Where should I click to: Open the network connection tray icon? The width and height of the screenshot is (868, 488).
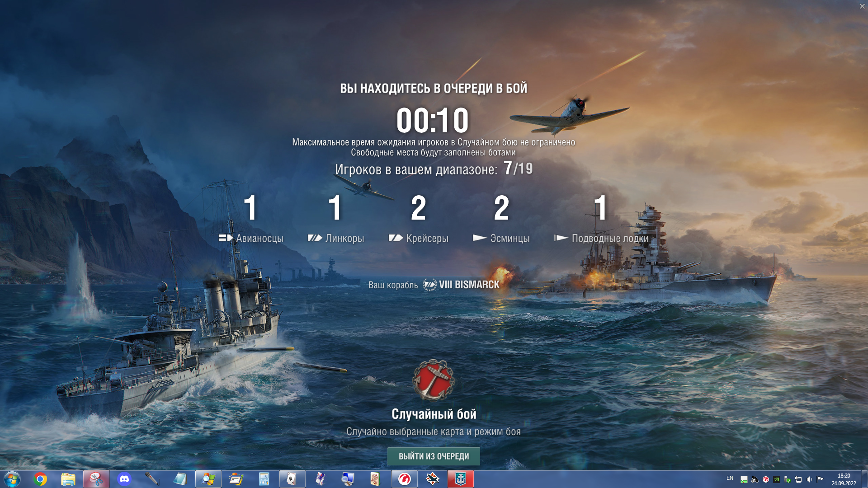click(798, 479)
